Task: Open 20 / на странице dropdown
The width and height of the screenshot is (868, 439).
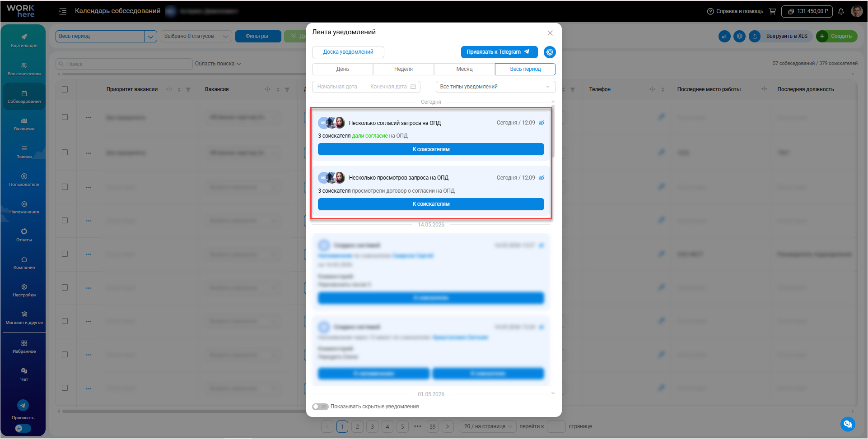Action: tap(488, 426)
